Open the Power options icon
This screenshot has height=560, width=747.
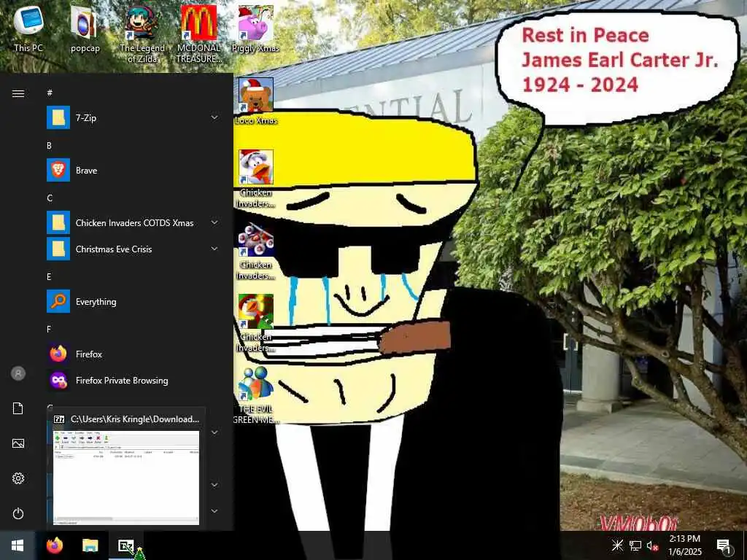pos(18,513)
